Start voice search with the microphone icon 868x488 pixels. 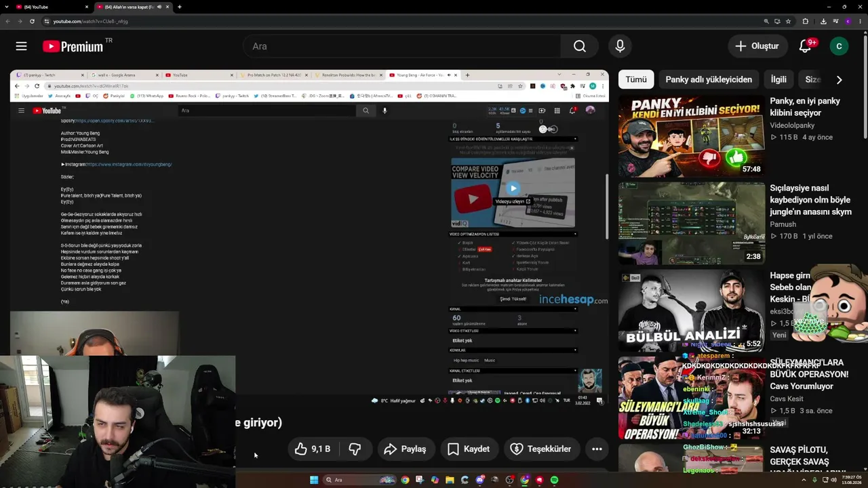point(620,46)
